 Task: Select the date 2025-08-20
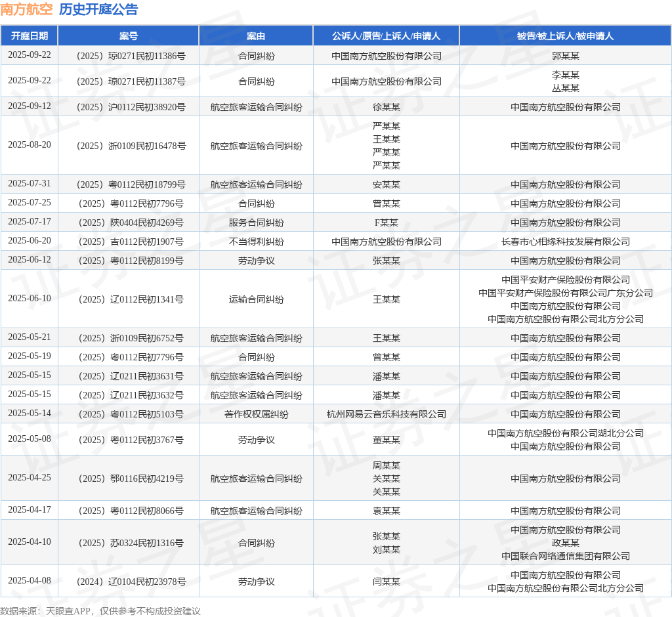(x=30, y=144)
